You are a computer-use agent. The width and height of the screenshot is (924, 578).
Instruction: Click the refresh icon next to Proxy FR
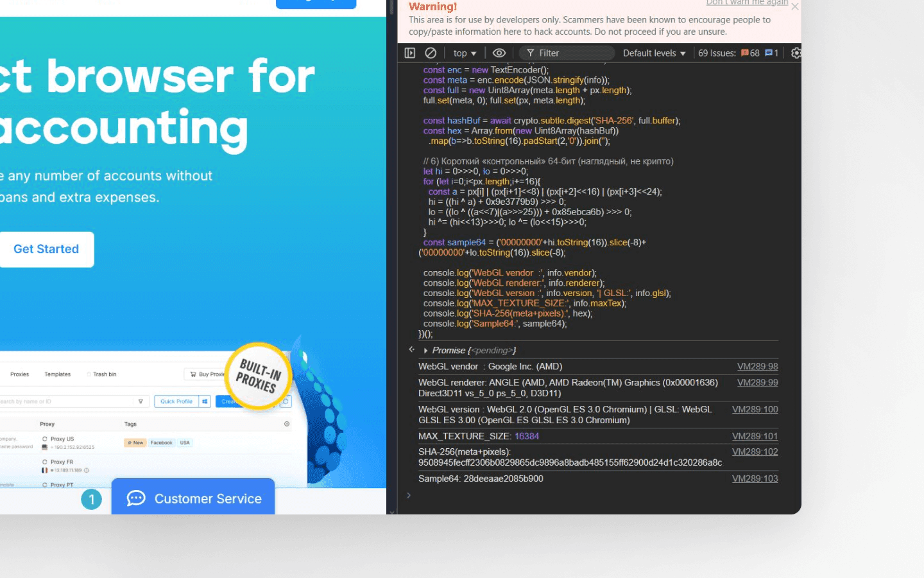[x=45, y=462]
